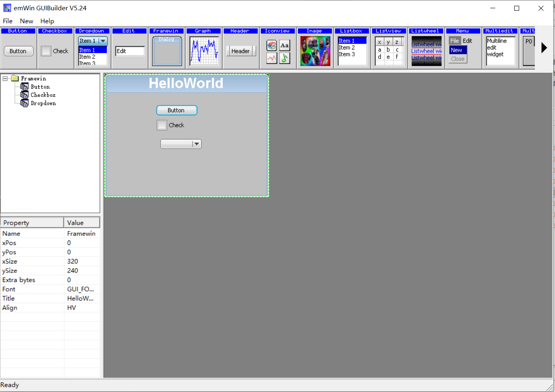This screenshot has height=392, width=555.
Task: Open the File menu
Action: pos(8,21)
